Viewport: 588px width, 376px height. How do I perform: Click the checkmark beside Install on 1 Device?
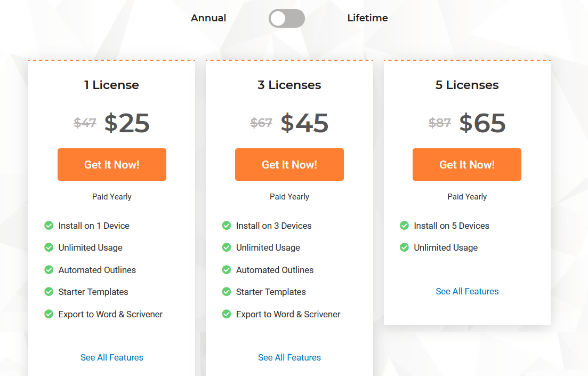[x=49, y=226]
